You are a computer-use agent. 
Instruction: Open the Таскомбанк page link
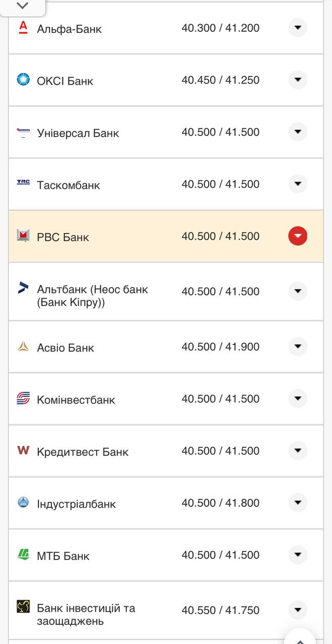pyautogui.click(x=70, y=185)
